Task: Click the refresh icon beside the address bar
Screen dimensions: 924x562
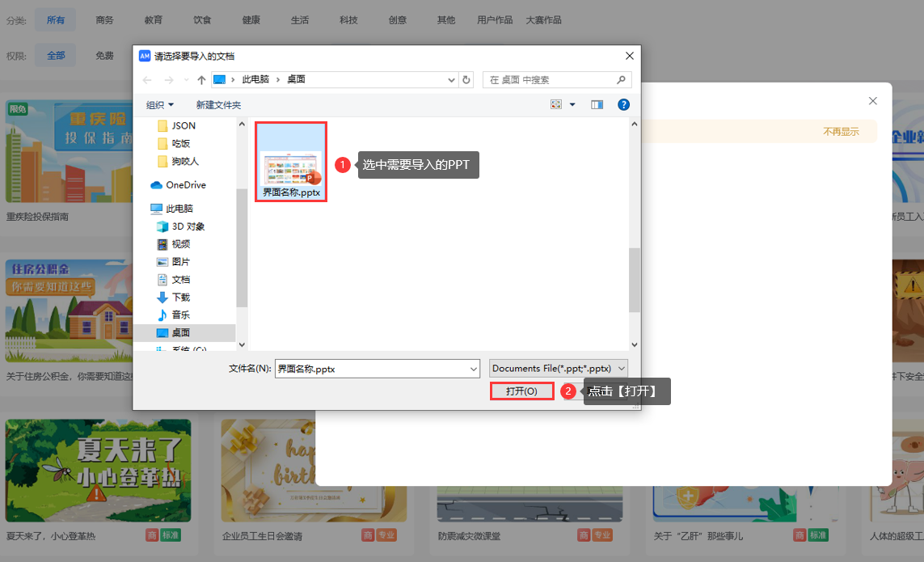Action: [466, 79]
